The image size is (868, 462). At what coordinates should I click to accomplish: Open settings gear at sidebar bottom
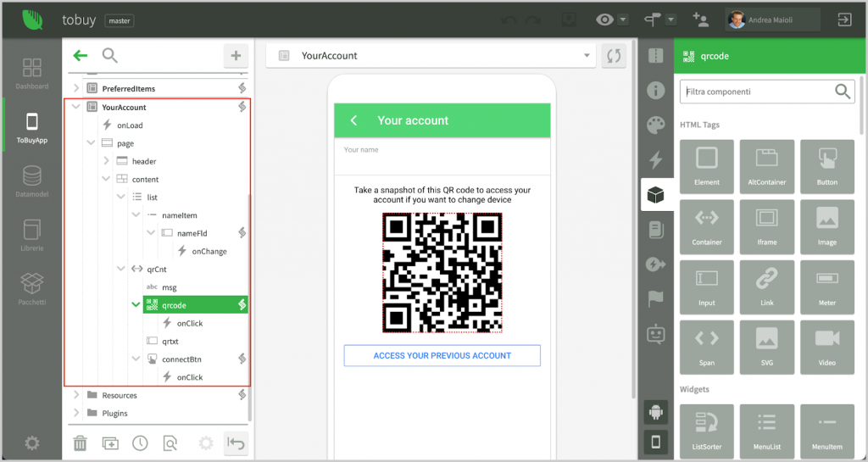click(x=32, y=443)
